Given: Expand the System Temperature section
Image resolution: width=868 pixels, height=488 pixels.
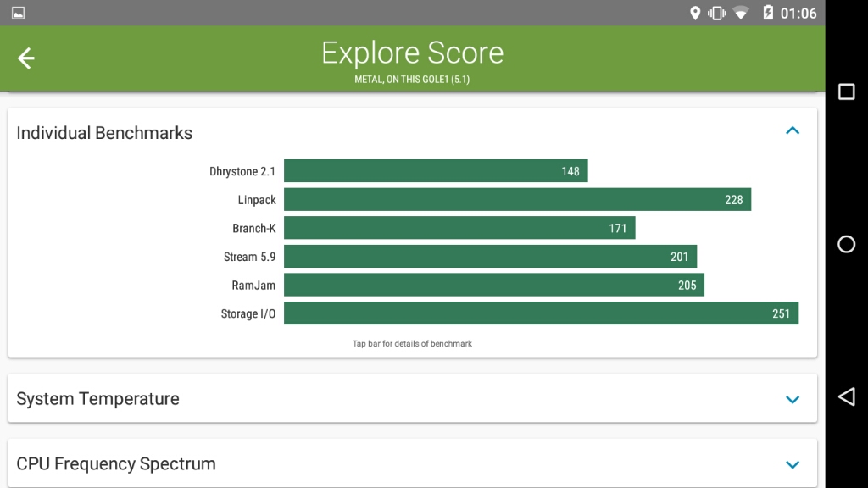Looking at the screenshot, I should tap(793, 400).
